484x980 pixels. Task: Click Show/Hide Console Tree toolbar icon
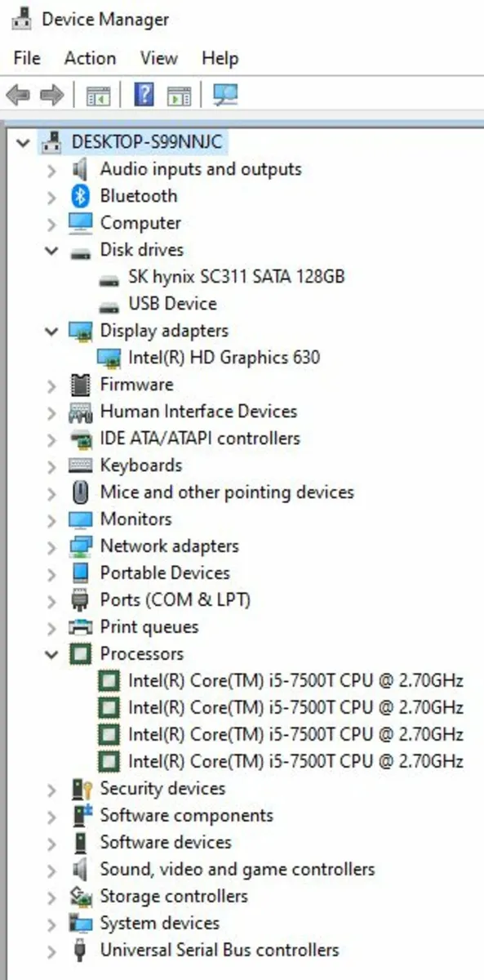tap(98, 96)
